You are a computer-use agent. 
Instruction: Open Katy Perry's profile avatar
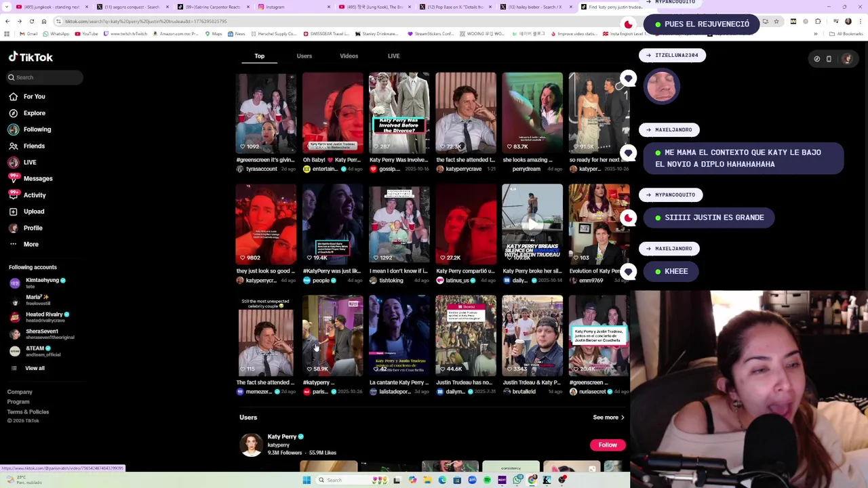tap(251, 445)
